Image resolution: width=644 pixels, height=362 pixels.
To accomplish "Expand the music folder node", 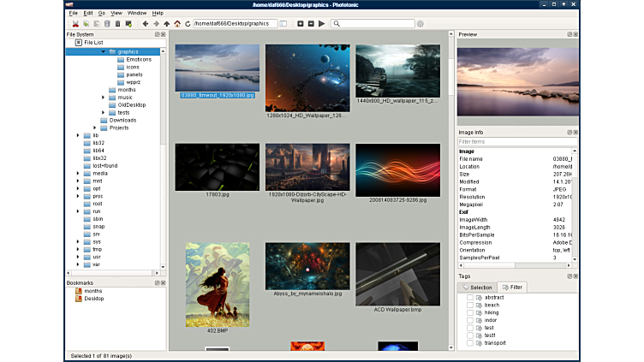I will 103,98.
